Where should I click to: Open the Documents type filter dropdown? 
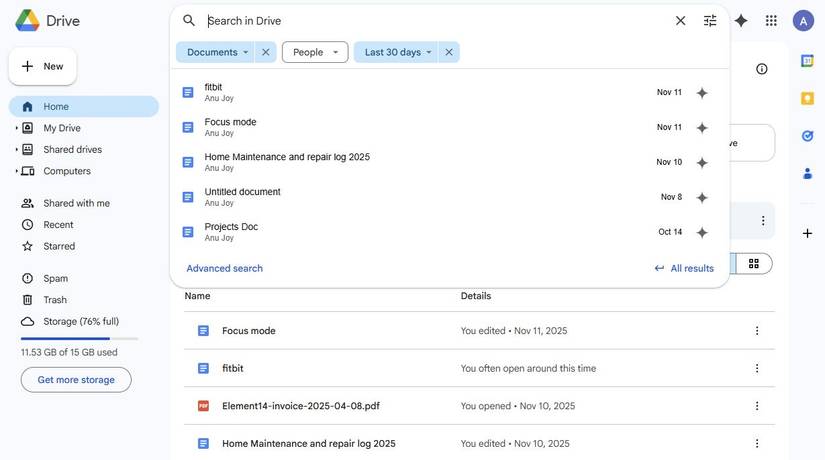(216, 52)
